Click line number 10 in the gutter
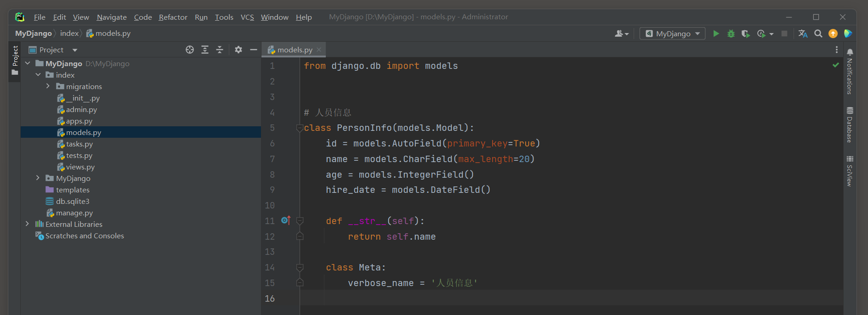Image resolution: width=868 pixels, height=315 pixels. 270,205
